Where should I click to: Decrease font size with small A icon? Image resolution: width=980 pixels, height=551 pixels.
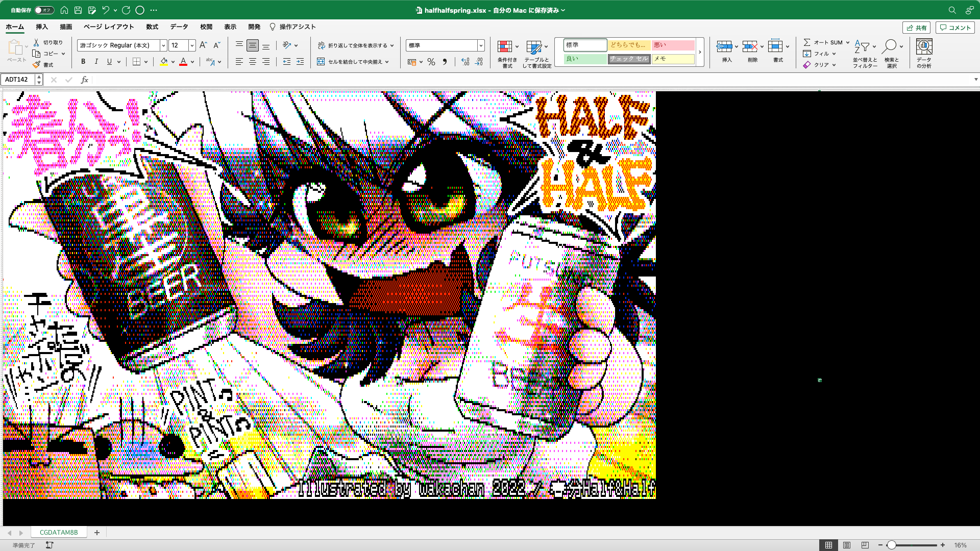click(x=216, y=45)
